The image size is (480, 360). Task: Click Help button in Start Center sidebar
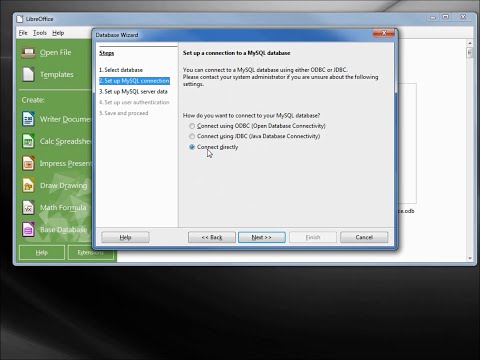coord(42,252)
